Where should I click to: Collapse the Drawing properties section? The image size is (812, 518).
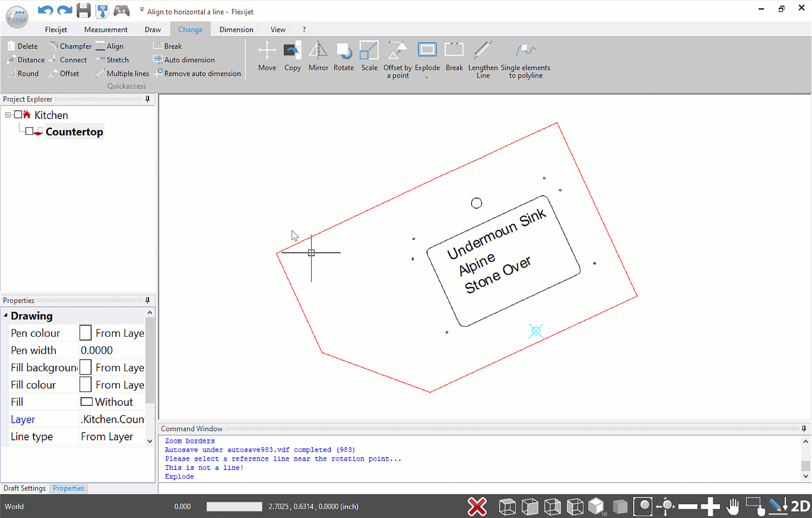tap(6, 316)
